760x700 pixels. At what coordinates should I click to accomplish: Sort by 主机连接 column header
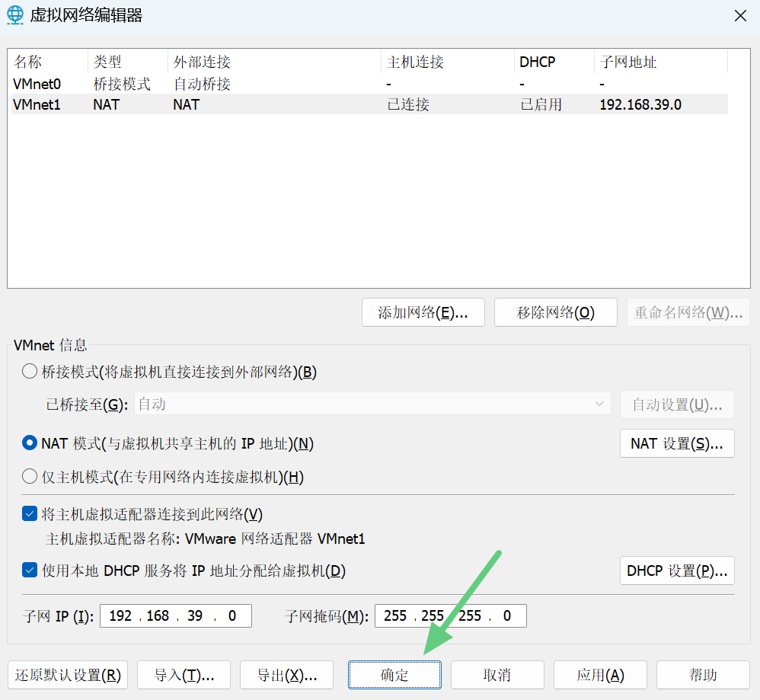[448, 62]
